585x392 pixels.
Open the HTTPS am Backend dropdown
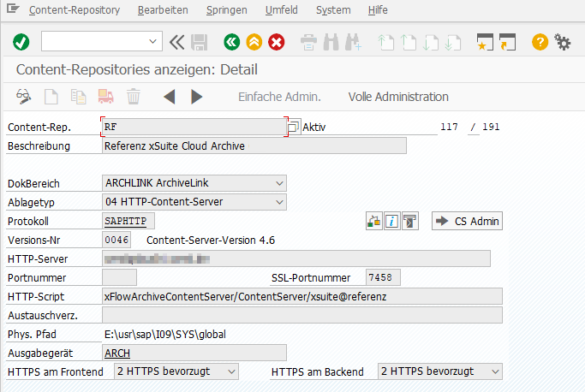[x=494, y=371]
